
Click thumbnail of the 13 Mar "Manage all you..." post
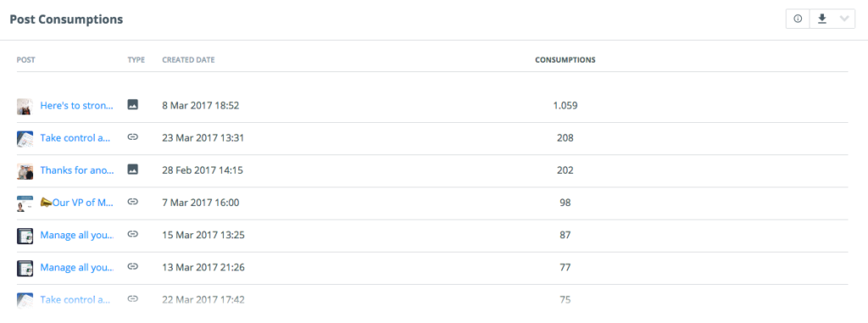point(25,268)
